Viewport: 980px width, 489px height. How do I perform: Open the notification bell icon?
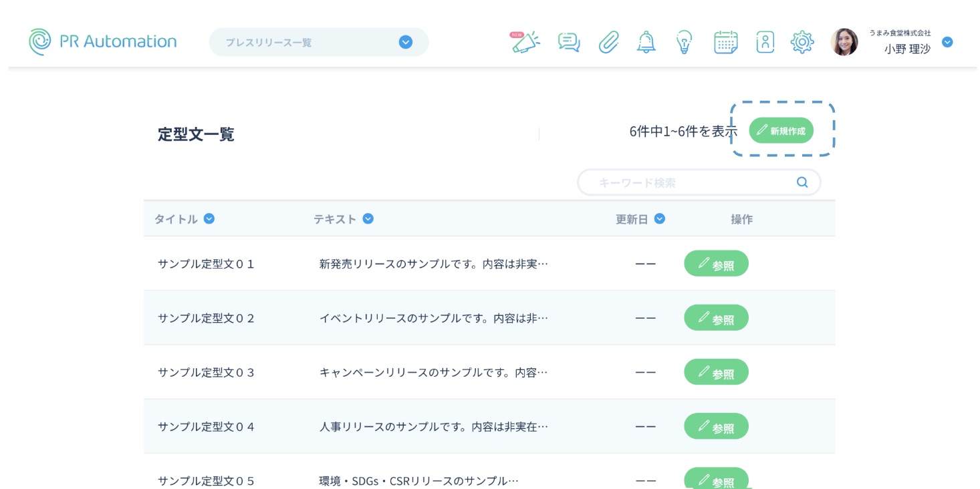pyautogui.click(x=646, y=42)
